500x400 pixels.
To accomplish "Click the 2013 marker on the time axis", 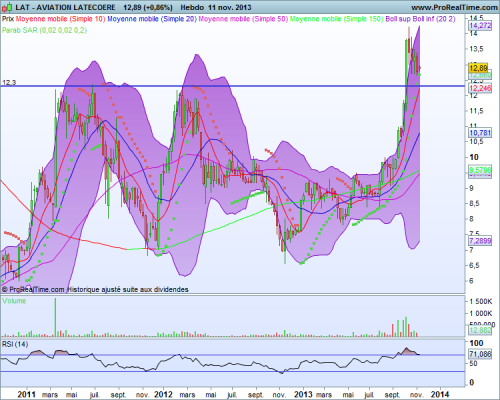I will click(303, 394).
